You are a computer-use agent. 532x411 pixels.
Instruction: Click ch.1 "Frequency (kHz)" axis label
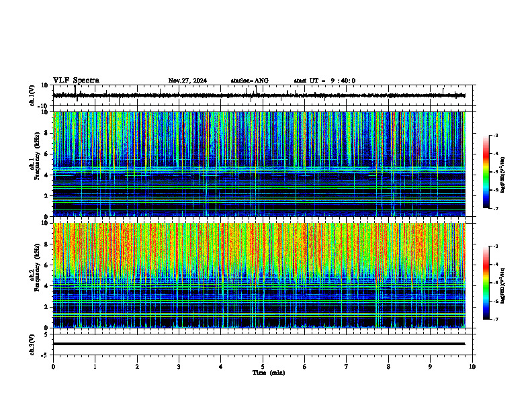pyautogui.click(x=37, y=156)
